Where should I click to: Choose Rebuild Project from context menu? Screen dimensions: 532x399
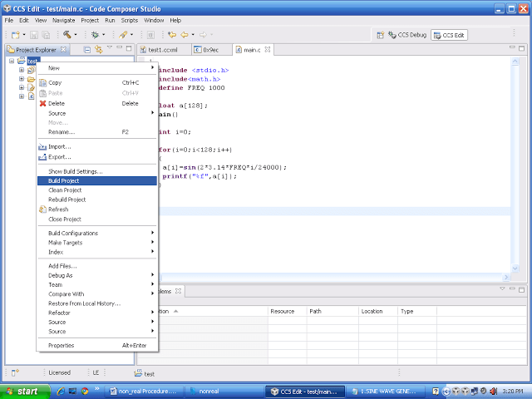[97, 199]
